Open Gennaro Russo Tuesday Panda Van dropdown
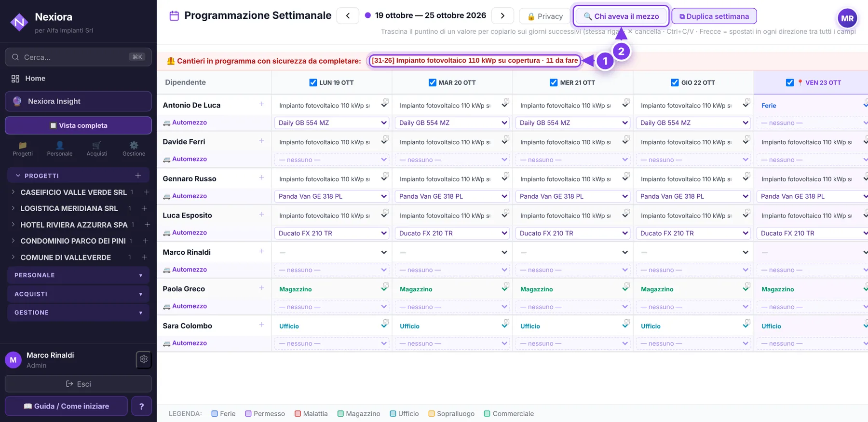Screen dimensions: 868x422 (x=452, y=196)
